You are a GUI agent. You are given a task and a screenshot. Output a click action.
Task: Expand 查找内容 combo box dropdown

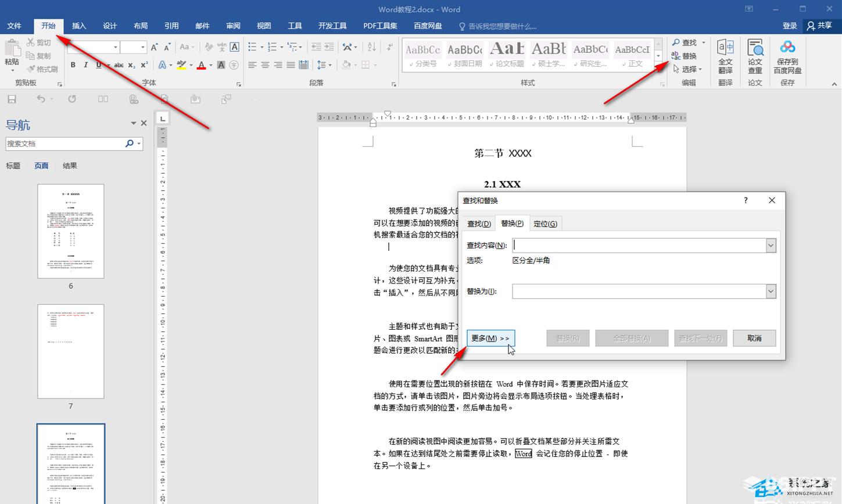(x=771, y=245)
